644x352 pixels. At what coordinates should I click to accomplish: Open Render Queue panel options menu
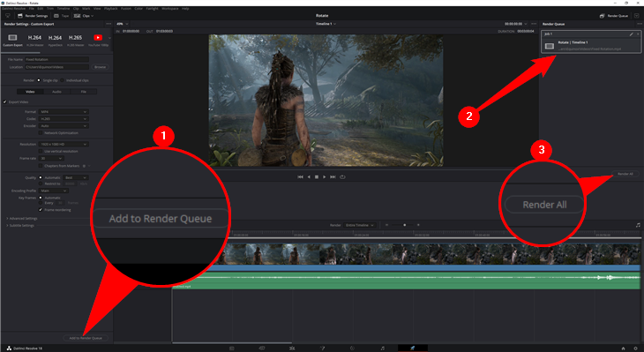[639, 24]
